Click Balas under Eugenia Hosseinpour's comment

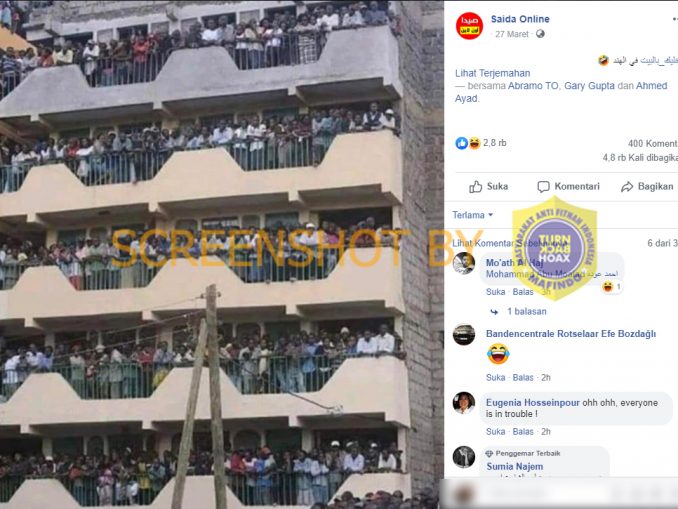523,432
